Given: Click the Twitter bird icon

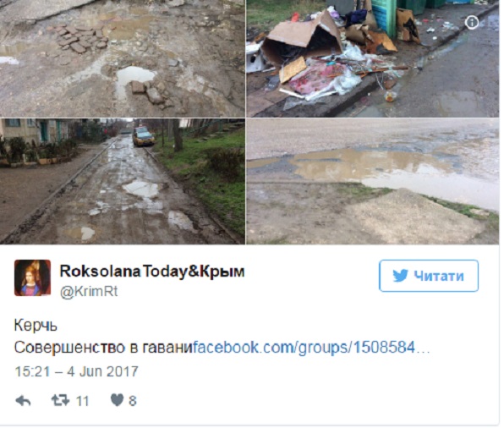Looking at the screenshot, I should coord(400,276).
